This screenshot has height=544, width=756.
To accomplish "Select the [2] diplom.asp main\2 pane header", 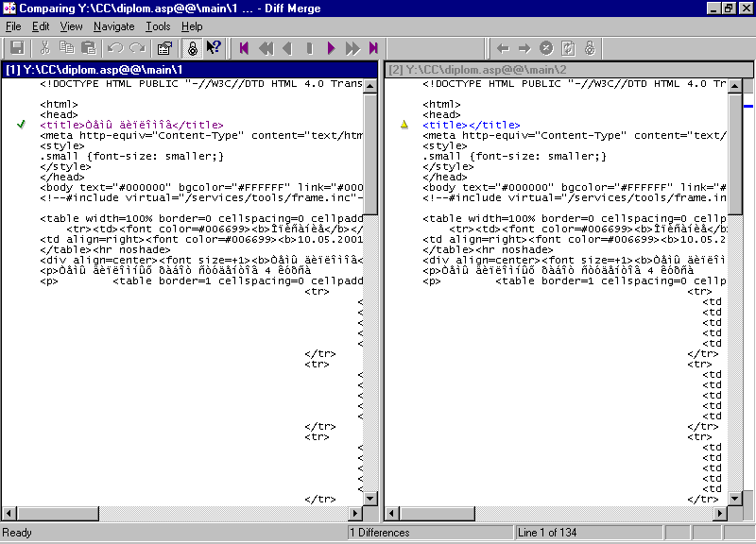I will 569,70.
